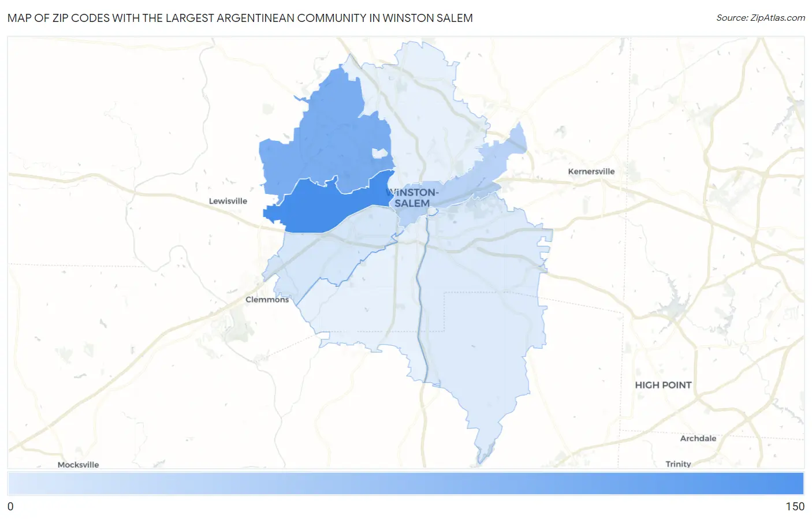Click the blue gradient legend bar
Screen dimensions: 812x519
click(405, 484)
